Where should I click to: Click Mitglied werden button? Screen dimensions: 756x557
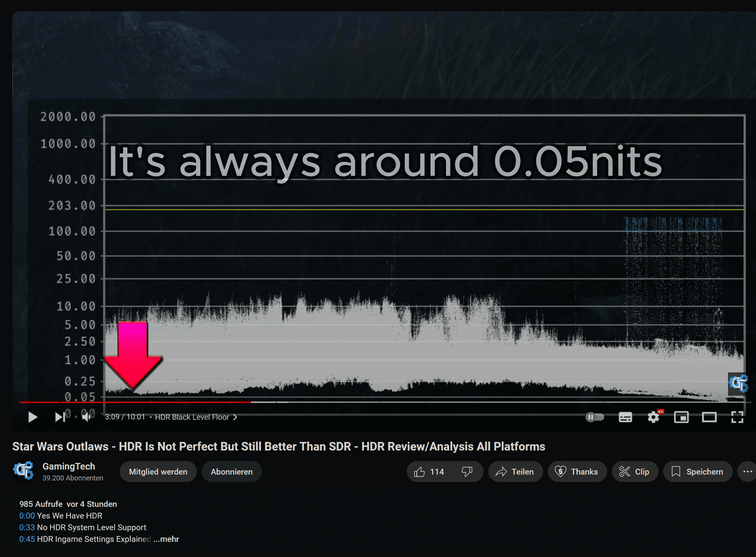click(158, 471)
